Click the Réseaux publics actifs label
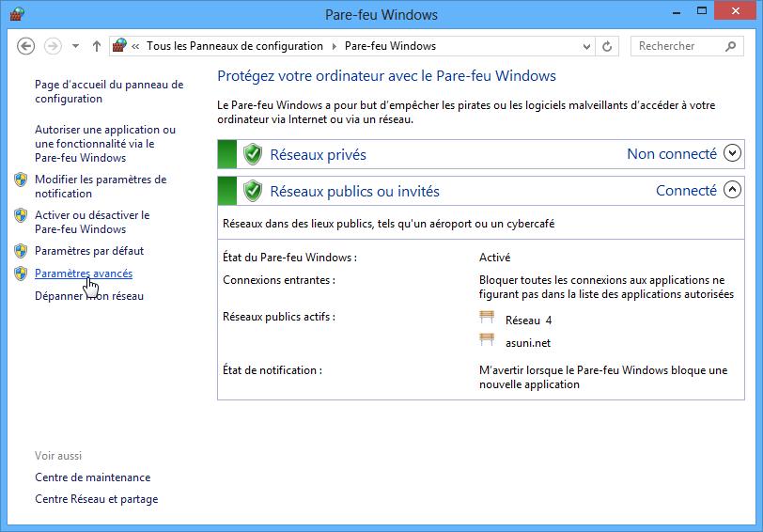Screen dimensions: 763x532 click(279, 317)
